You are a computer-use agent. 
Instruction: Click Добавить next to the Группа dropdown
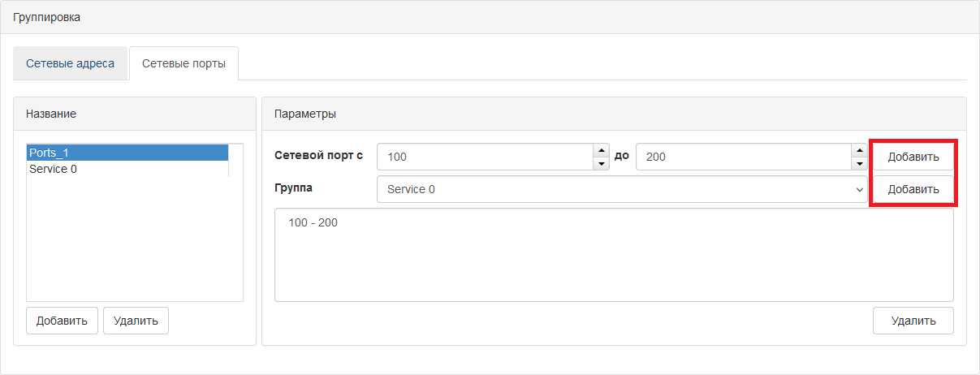pos(913,189)
